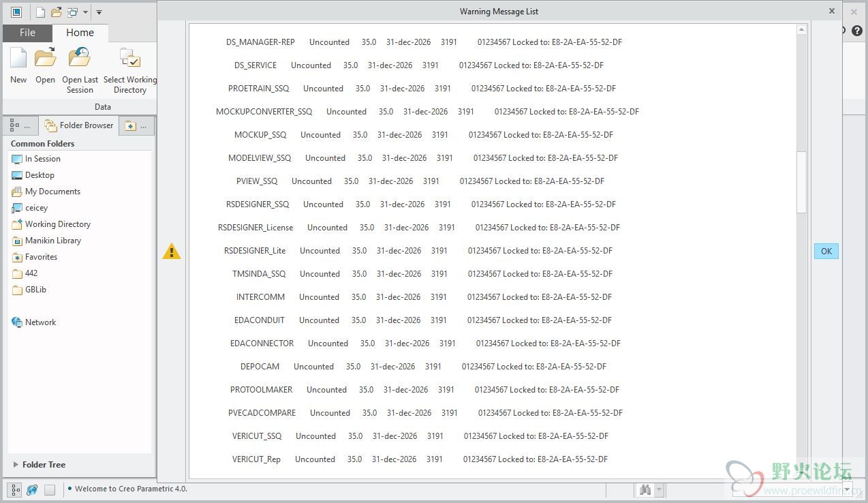Click the PROTOOLMAKER license name
The height and width of the screenshot is (503, 868).
[262, 390]
